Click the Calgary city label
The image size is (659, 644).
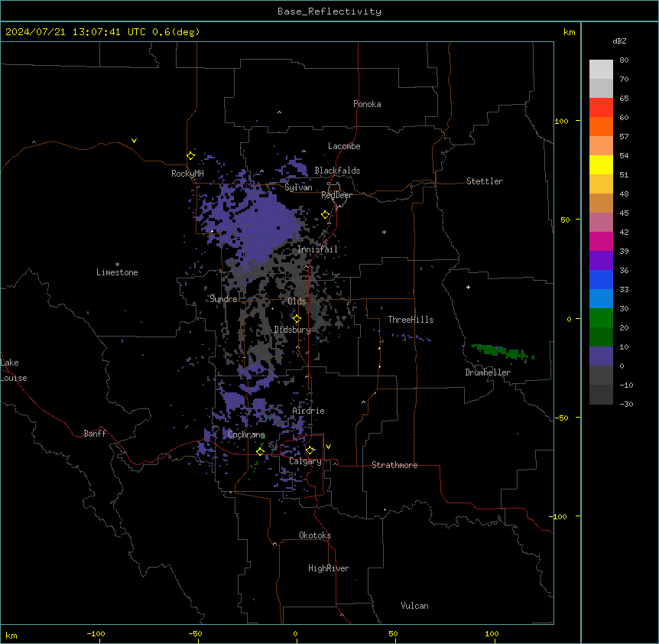306,461
